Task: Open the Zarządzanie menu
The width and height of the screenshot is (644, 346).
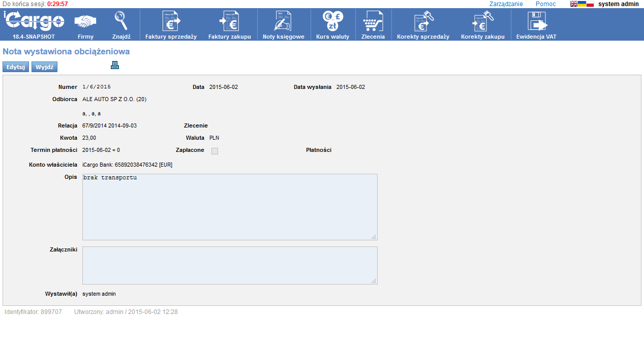Action: click(506, 4)
